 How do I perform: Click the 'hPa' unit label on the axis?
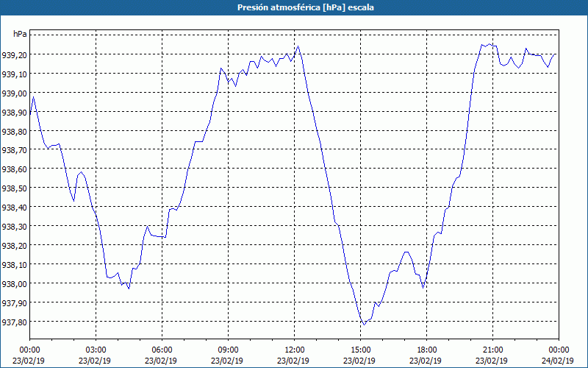click(x=20, y=34)
